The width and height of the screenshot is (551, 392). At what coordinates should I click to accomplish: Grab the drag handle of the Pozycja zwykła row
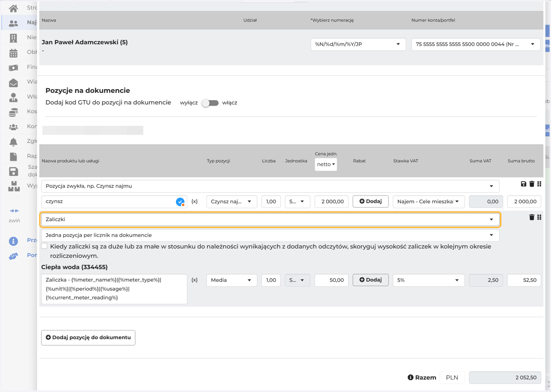click(540, 184)
